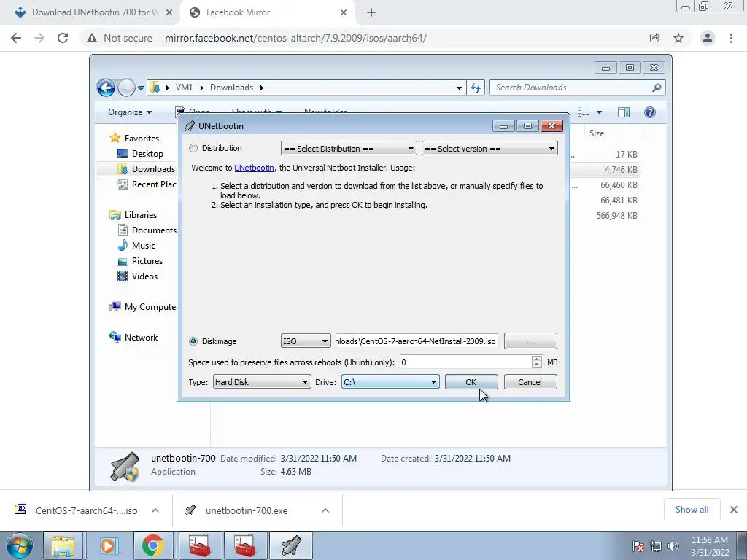This screenshot has width=747, height=560.
Task: Click Downloads in the Explorer address breadcrumb
Action: [231, 87]
